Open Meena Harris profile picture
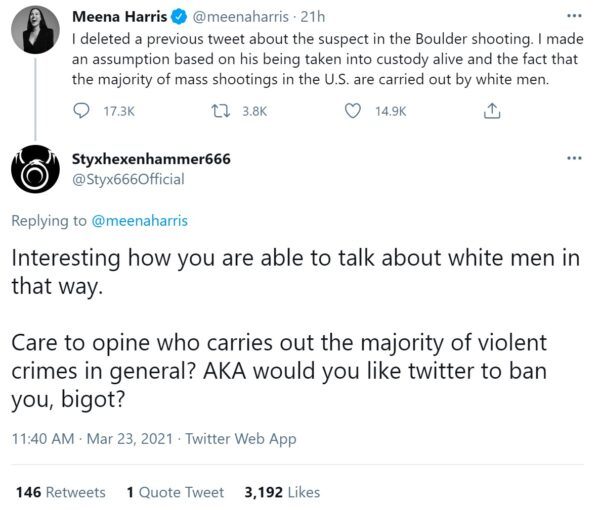Screen dimensions: 600x510 point(34,33)
